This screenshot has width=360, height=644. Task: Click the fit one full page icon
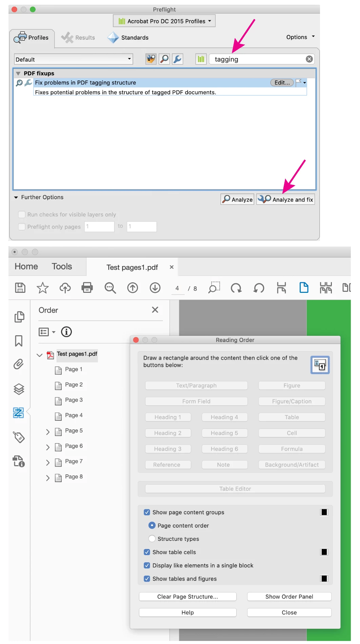pos(304,288)
